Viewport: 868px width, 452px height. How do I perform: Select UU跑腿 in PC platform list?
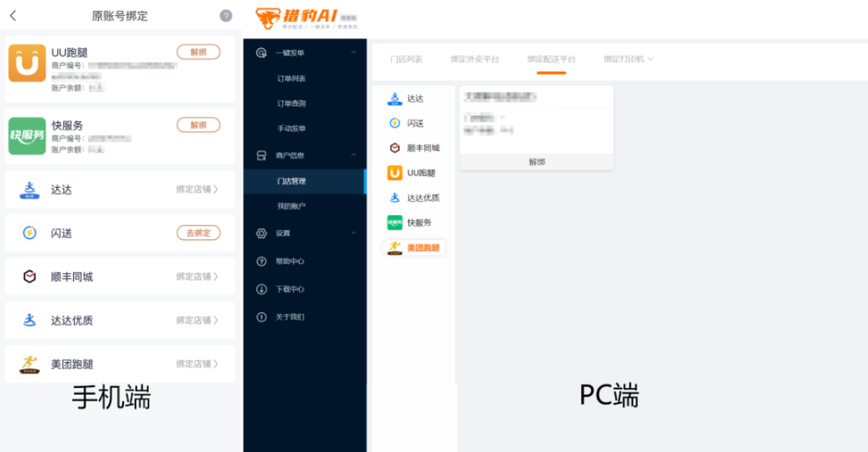[x=413, y=173]
